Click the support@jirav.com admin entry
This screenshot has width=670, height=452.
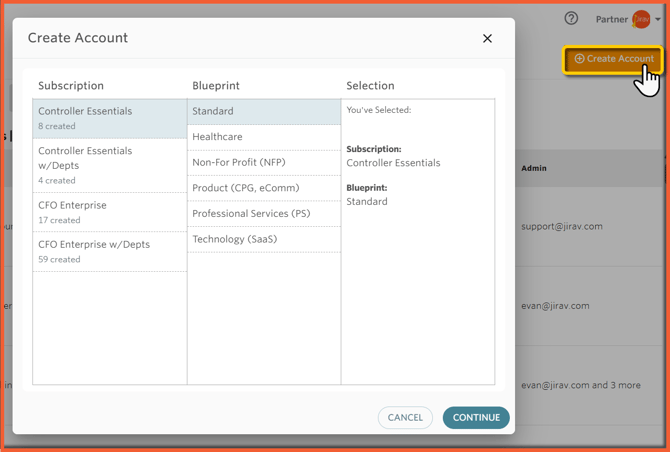[561, 227]
